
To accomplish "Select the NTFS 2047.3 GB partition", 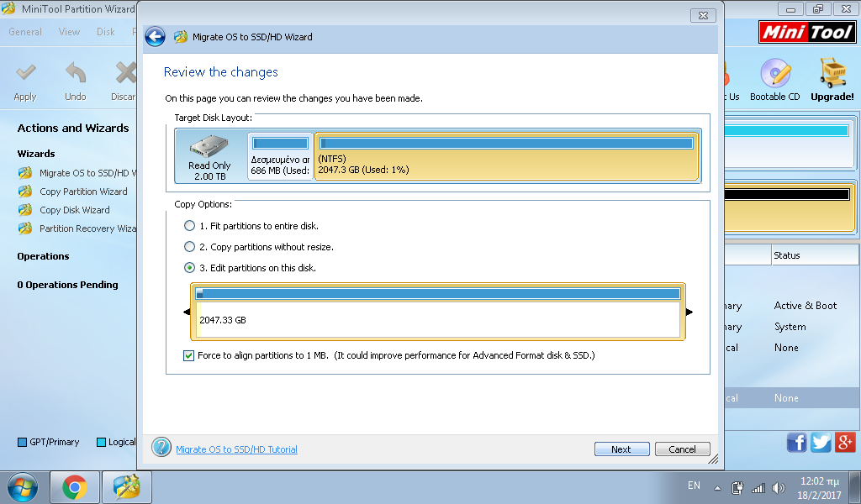I will [x=506, y=156].
